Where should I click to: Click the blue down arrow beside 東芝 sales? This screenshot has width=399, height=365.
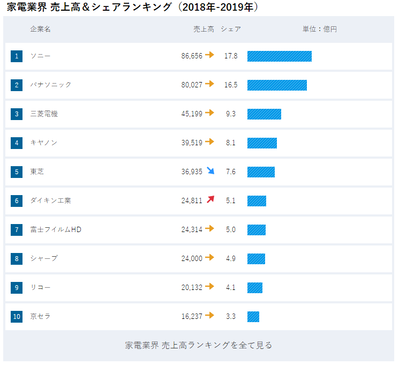(x=210, y=171)
